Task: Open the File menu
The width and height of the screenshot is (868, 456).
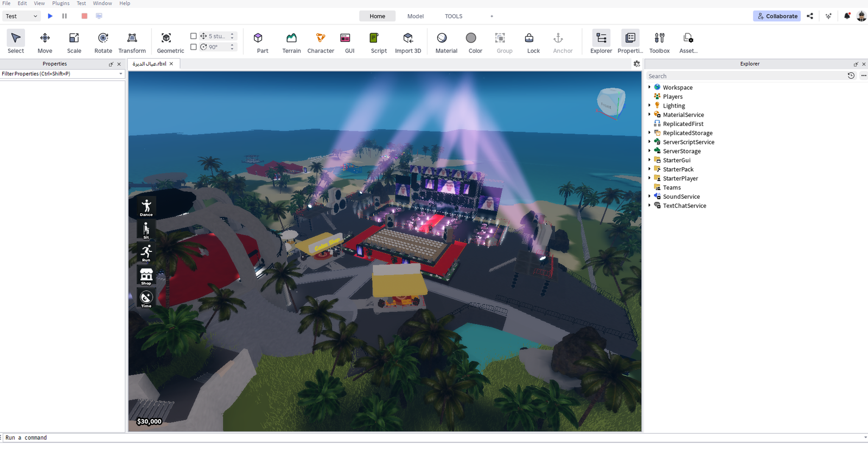Action: click(7, 3)
